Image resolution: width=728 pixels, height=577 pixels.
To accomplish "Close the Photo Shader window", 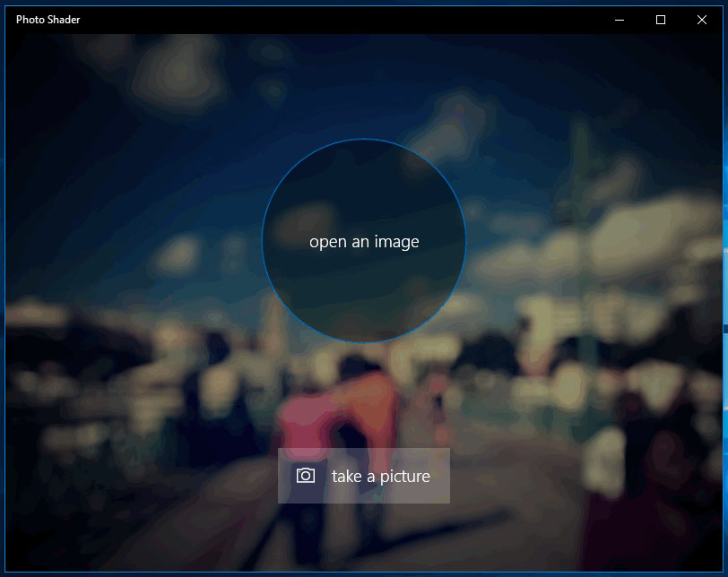I will tap(702, 20).
